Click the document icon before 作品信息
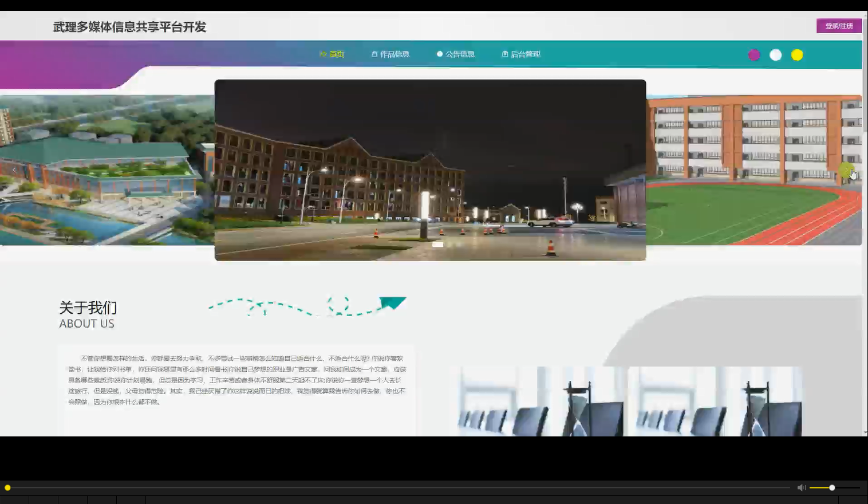 click(374, 54)
